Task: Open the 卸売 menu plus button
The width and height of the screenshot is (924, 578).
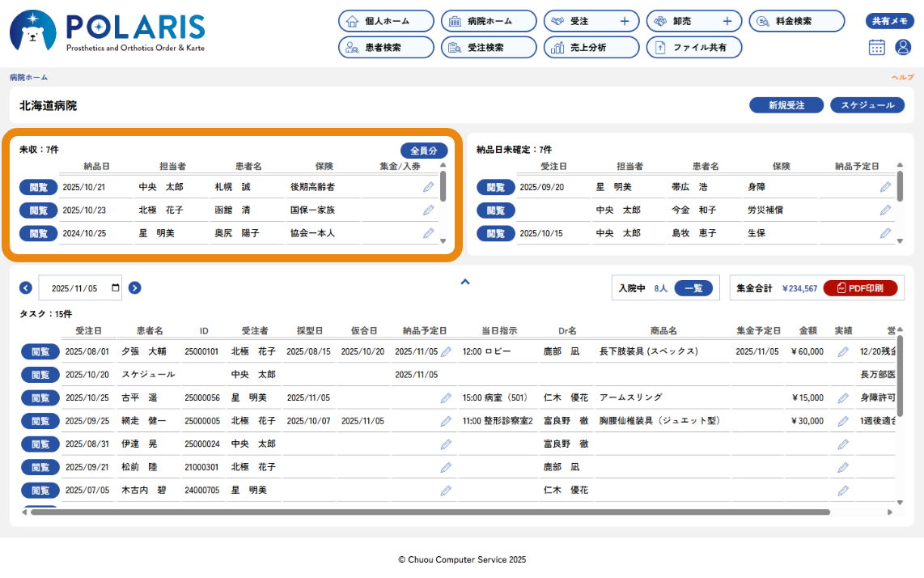Action: point(727,21)
